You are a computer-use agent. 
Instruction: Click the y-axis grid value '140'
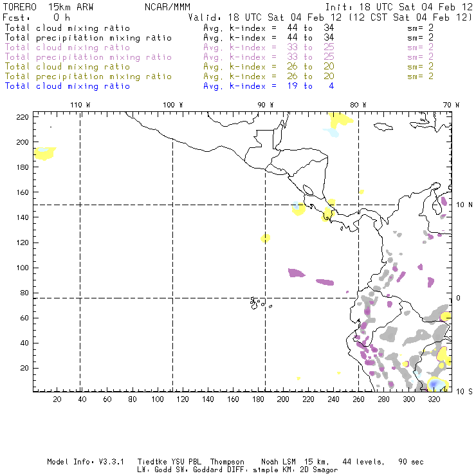23,217
